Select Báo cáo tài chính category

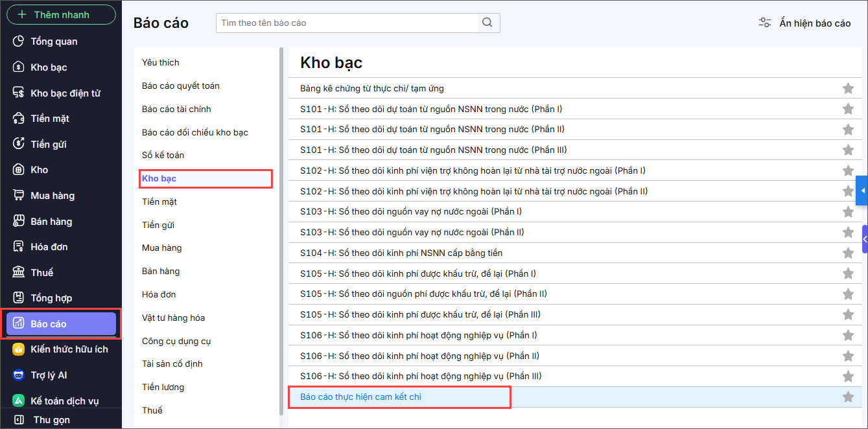176,109
